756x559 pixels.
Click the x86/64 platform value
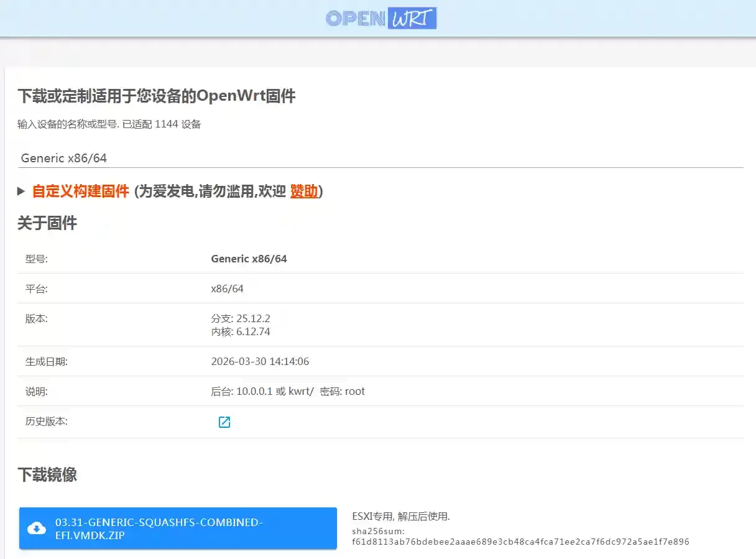tap(227, 289)
